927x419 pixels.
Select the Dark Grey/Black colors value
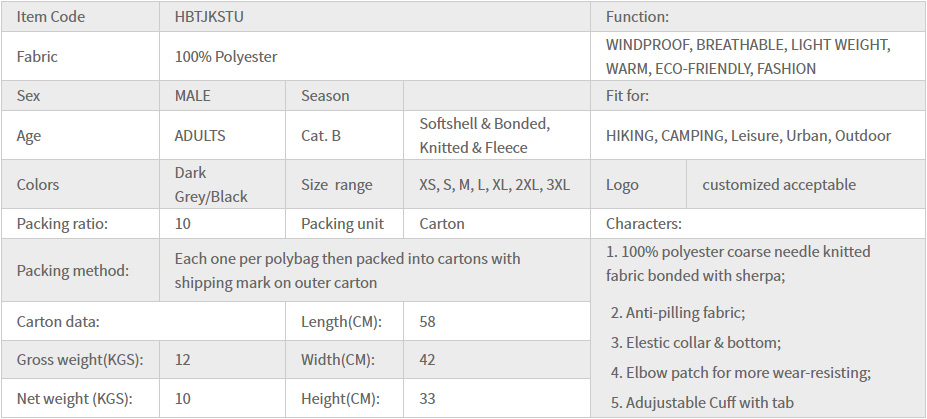[x=211, y=184]
